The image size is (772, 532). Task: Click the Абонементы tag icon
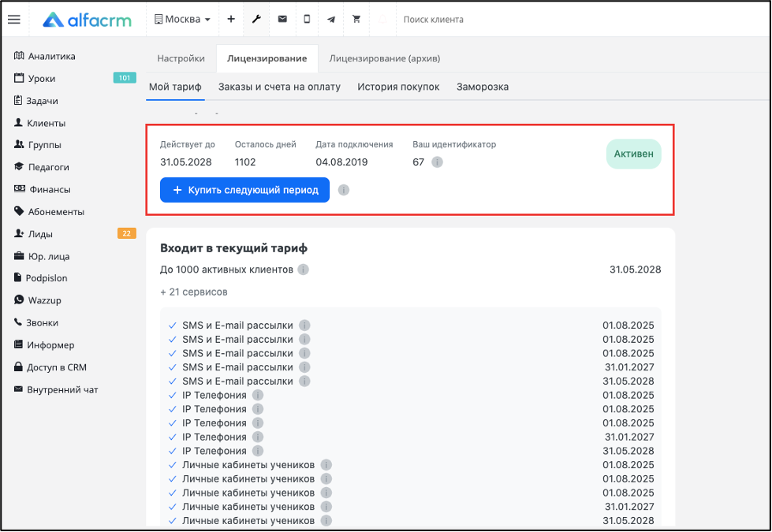click(x=19, y=211)
